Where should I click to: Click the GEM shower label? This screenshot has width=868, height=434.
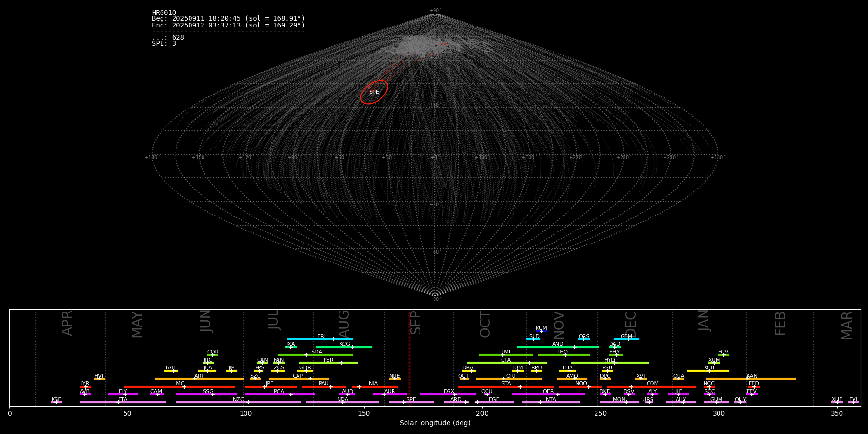coord(626,337)
